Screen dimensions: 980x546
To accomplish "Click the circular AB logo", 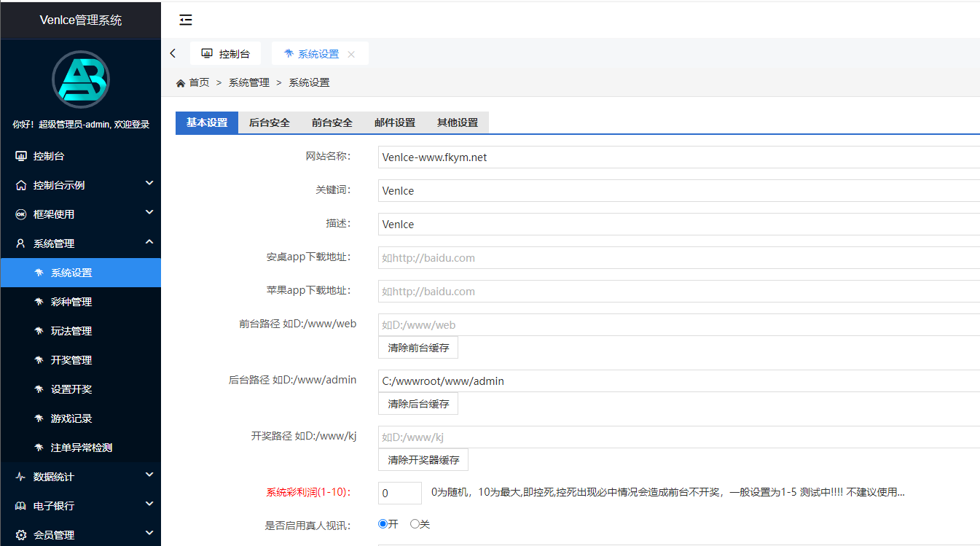I will point(80,79).
